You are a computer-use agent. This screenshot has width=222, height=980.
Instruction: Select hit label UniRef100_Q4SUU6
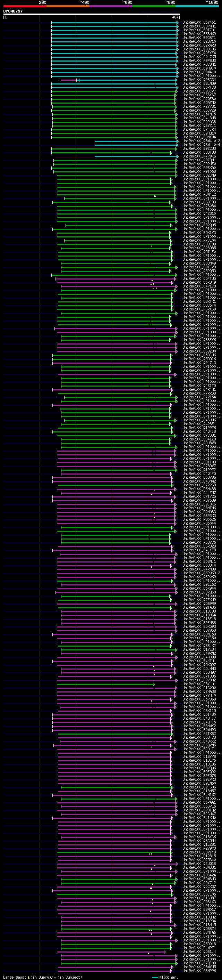click(x=199, y=420)
